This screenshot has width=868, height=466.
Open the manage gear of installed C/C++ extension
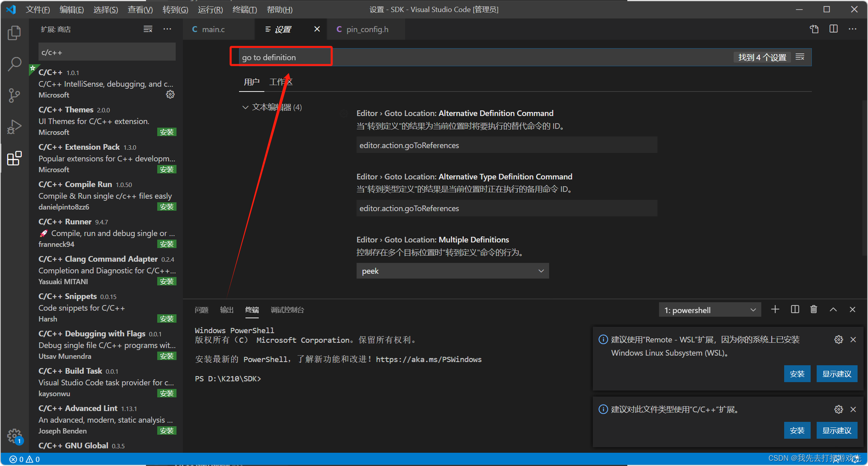pos(170,94)
